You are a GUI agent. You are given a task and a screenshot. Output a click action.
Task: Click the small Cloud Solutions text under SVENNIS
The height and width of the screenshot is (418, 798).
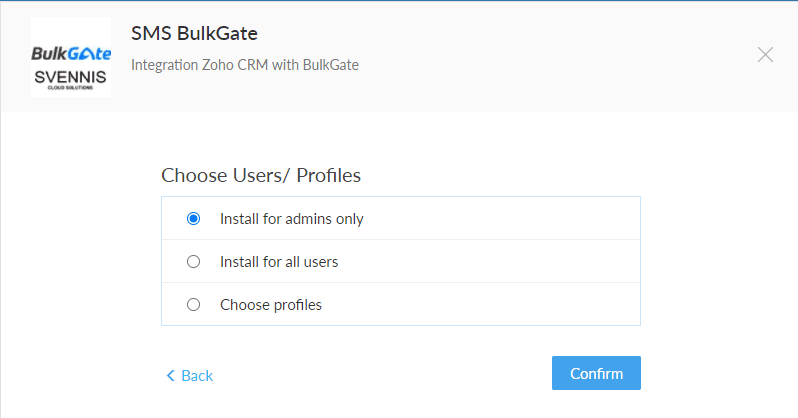[71, 88]
